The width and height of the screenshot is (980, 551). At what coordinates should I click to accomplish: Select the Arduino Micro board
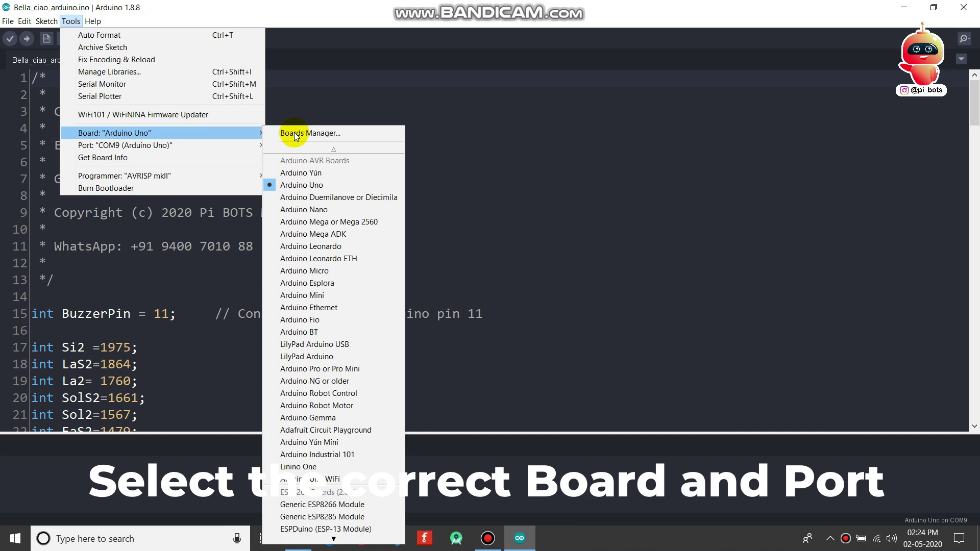333,271
